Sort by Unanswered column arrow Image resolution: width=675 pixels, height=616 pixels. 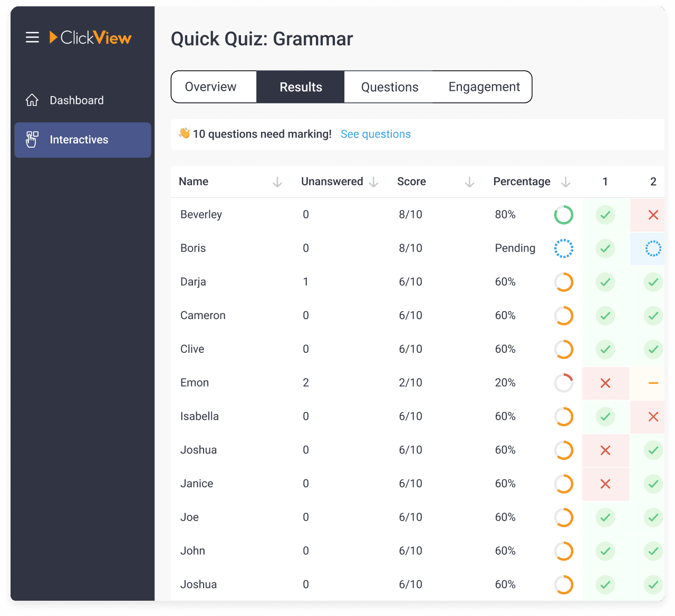374,182
